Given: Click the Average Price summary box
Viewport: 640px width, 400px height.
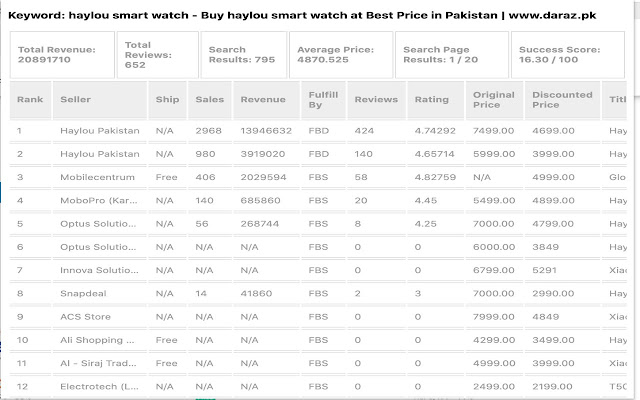Looking at the screenshot, I should pos(341,55).
